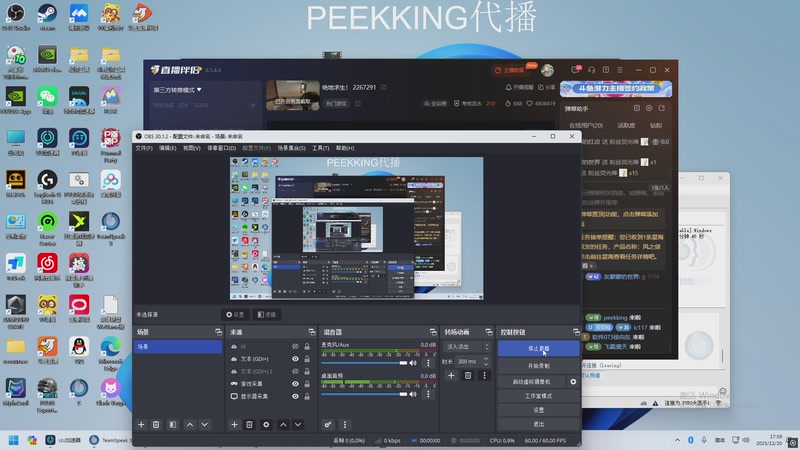
Task: Open the transition type dropdown
Action: pos(466,347)
